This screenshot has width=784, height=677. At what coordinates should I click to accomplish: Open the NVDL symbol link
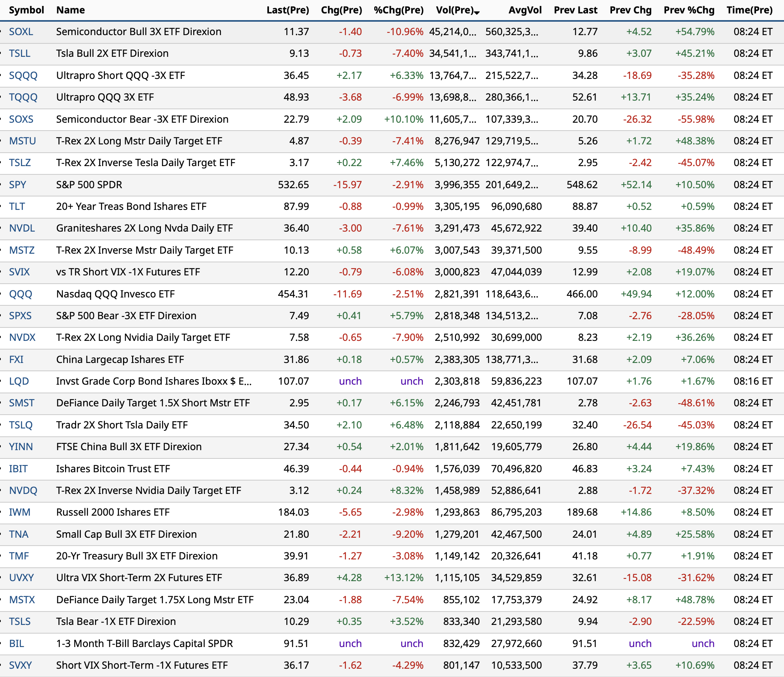point(22,228)
